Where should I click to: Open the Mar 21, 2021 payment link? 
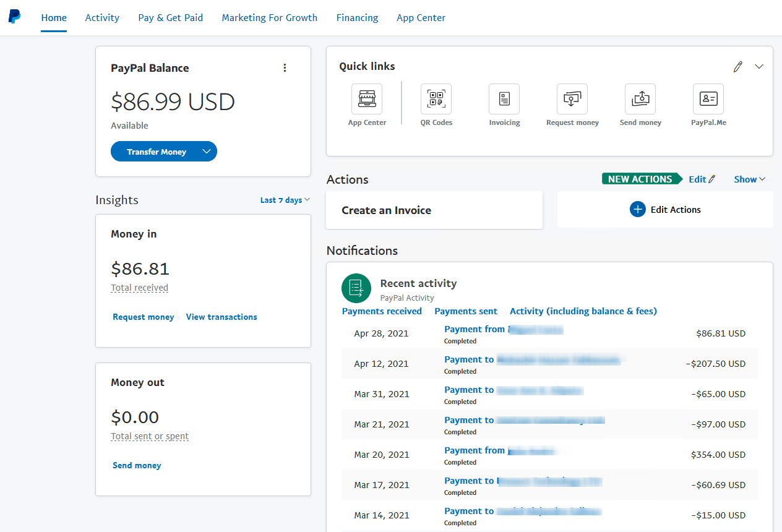point(525,420)
